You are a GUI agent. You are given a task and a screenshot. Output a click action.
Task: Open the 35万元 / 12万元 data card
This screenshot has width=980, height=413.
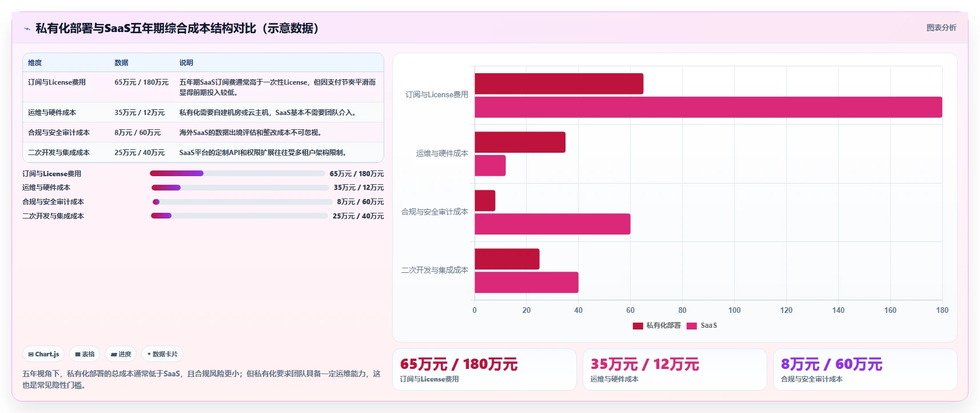(675, 370)
